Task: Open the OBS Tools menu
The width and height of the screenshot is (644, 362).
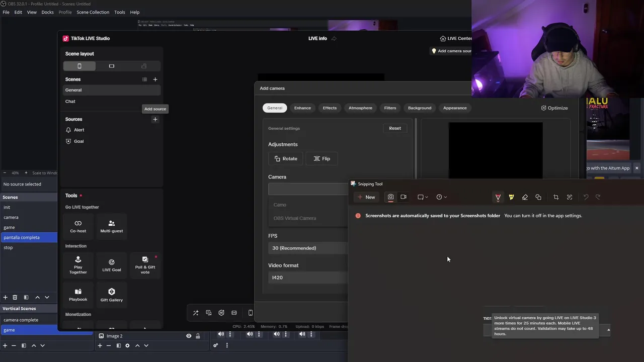Action: (x=120, y=12)
